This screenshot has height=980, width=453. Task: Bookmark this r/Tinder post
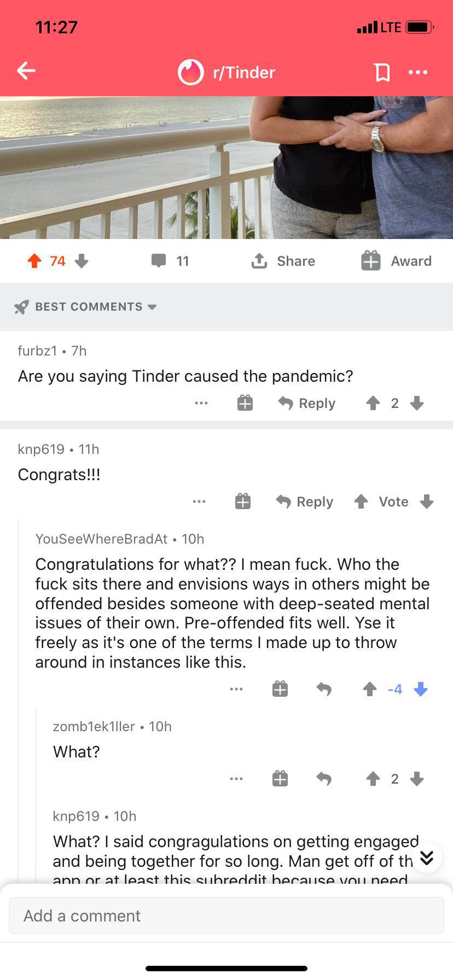click(x=381, y=72)
